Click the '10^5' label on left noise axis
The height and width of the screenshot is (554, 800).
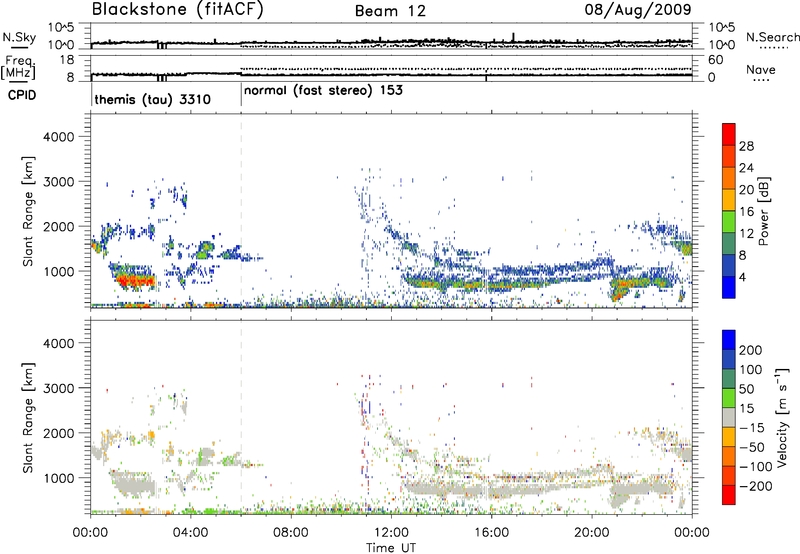(x=61, y=28)
